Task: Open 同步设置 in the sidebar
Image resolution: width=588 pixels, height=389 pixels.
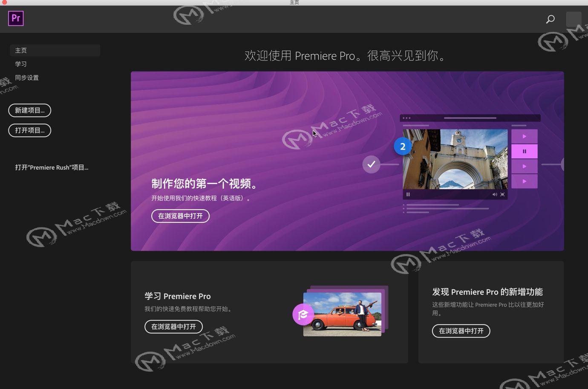Action: (27, 78)
